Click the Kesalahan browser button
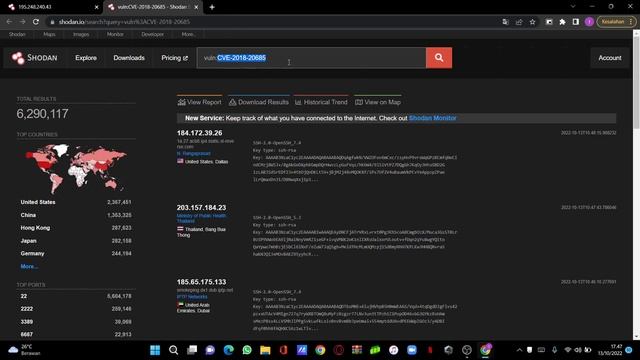 coord(616,22)
